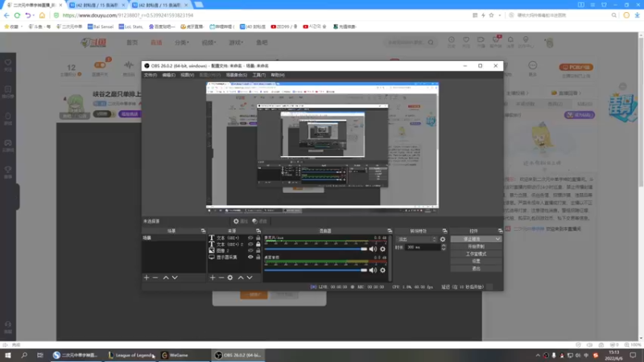Click the browser back arrow
This screenshot has width=644, height=362.
click(x=6, y=15)
